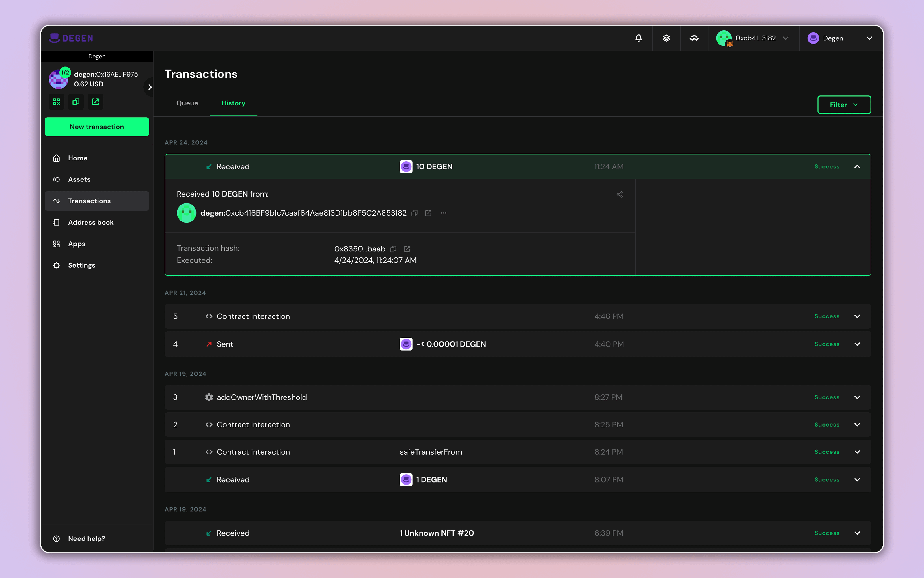Switch to the Queue tab

coord(187,103)
